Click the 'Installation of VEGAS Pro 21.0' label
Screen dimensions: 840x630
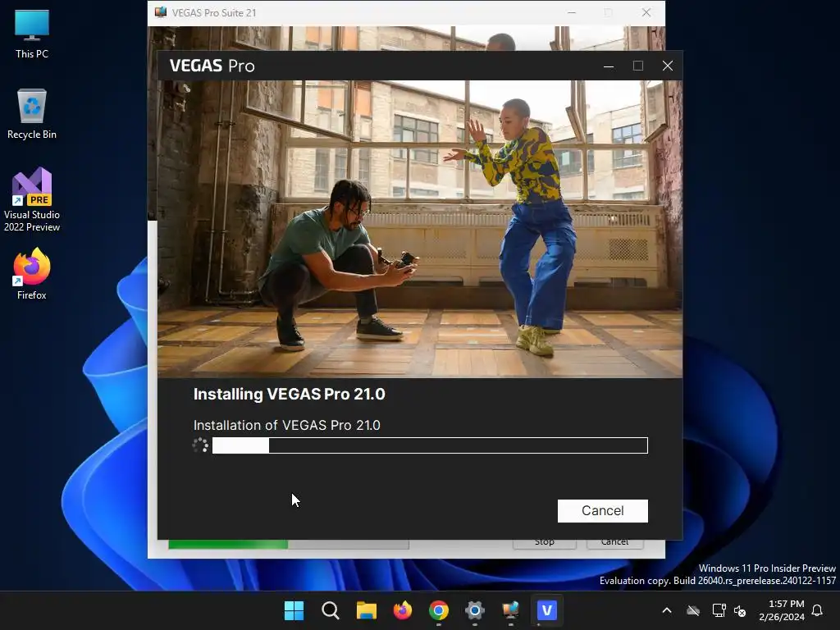coord(286,426)
